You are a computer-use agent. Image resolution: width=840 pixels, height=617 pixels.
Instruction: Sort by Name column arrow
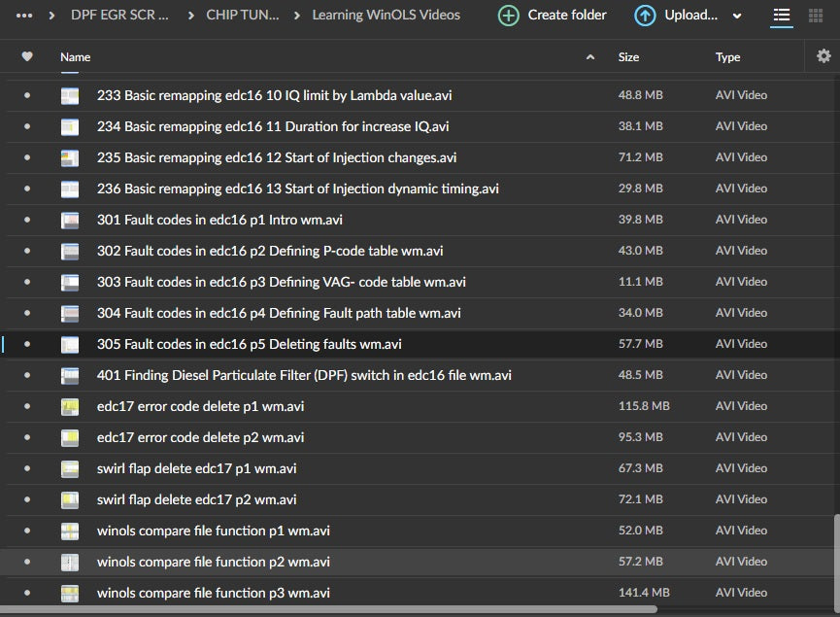(x=590, y=58)
